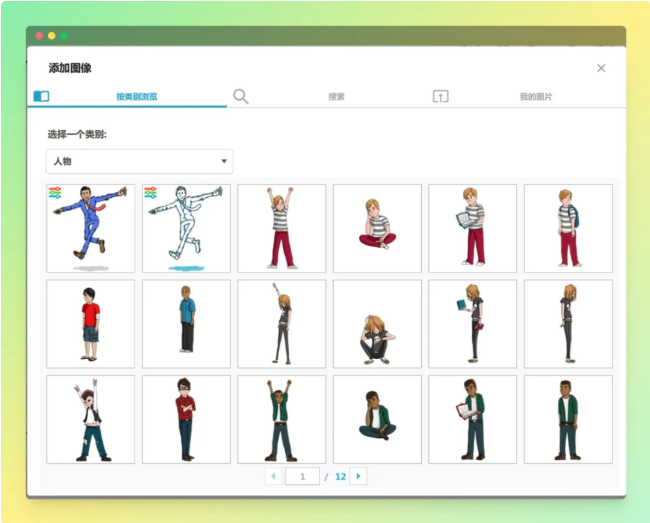Image resolution: width=650 pixels, height=523 pixels.
Task: Go to the next page of images
Action: click(x=358, y=476)
